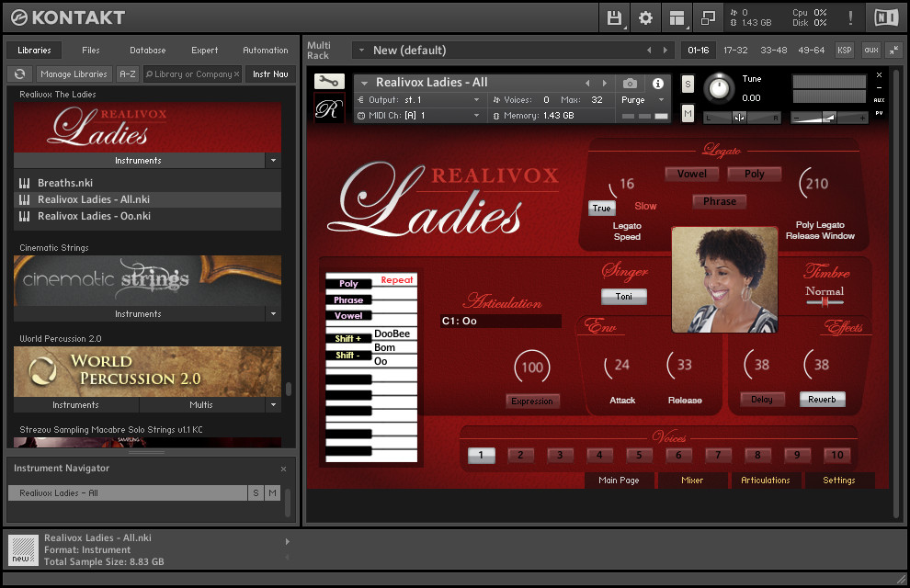This screenshot has height=588, width=910.
Task: Toggle minimized view icon in header
Action: (708, 18)
